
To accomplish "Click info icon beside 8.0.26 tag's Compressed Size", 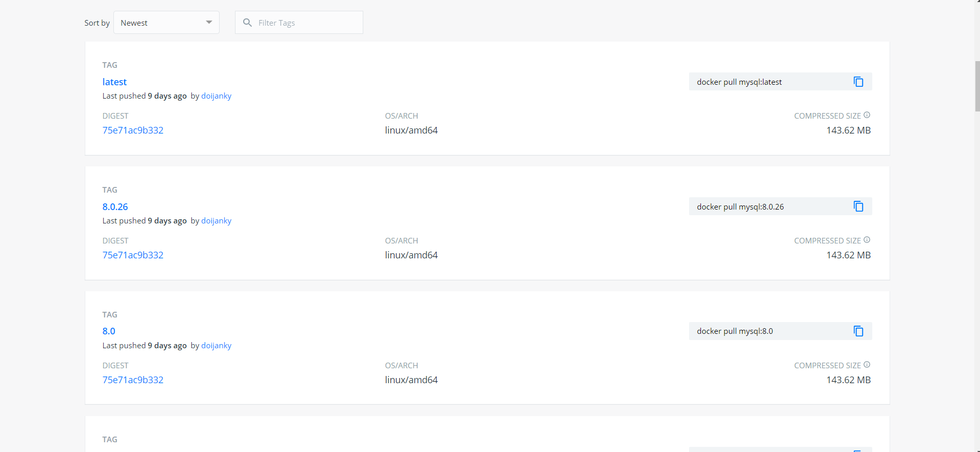I will (x=867, y=240).
